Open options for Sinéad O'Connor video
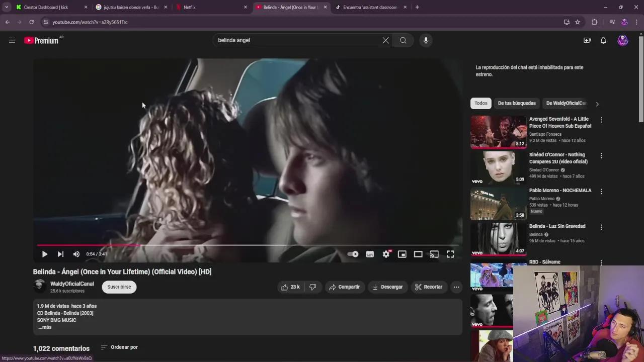 601,156
